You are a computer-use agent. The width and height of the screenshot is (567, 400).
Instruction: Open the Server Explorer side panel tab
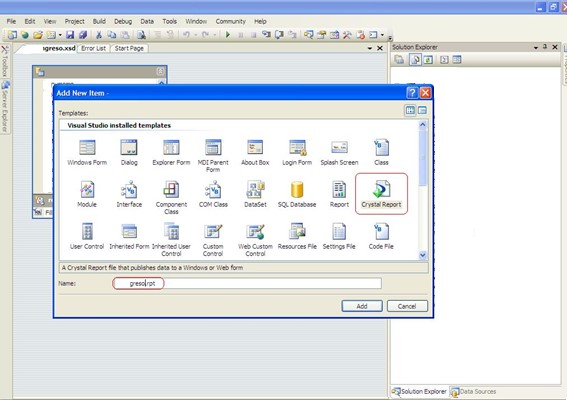point(5,107)
